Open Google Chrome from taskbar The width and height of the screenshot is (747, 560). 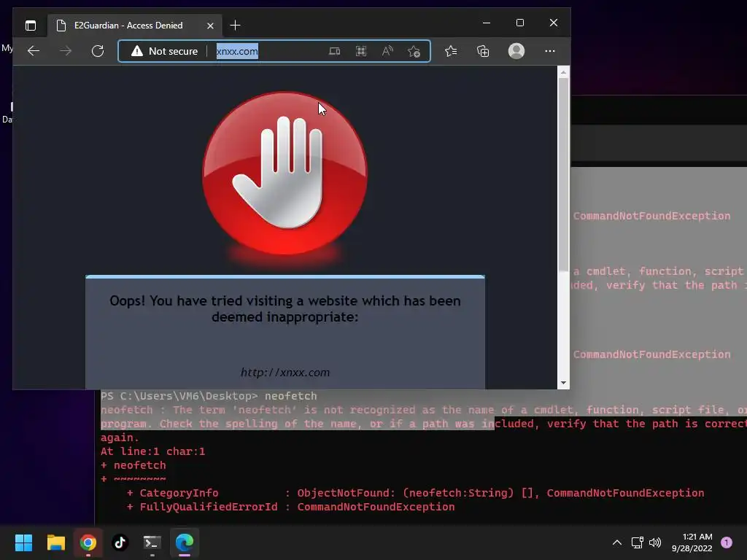coord(88,542)
